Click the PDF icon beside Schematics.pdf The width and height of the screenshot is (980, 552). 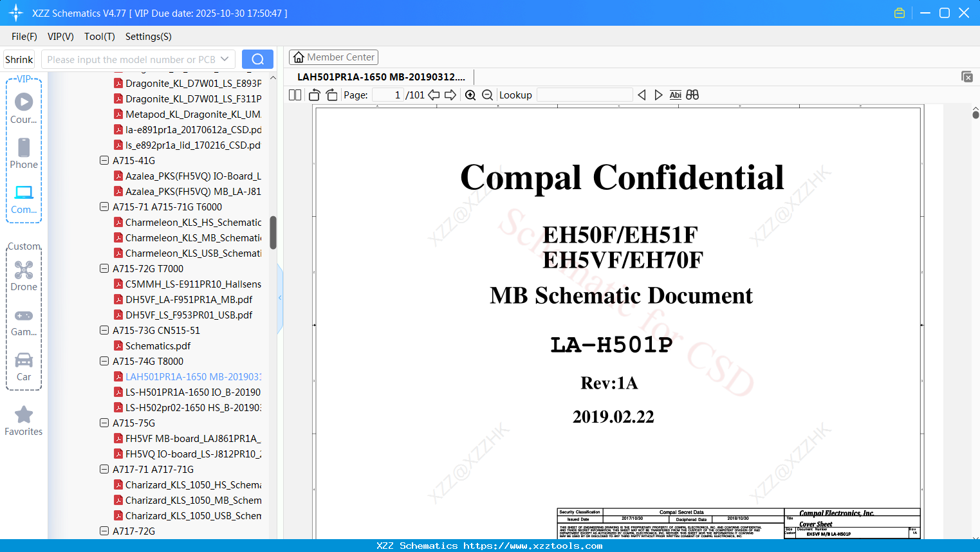click(x=118, y=345)
